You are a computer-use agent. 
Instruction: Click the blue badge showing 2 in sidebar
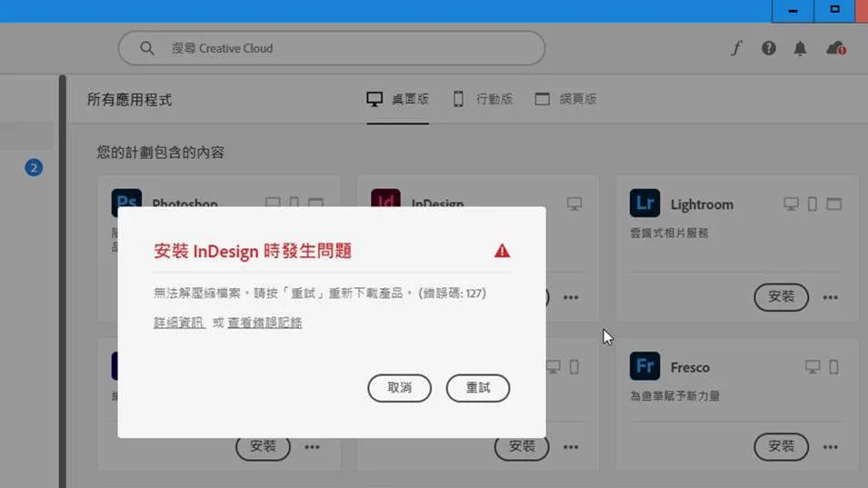34,167
